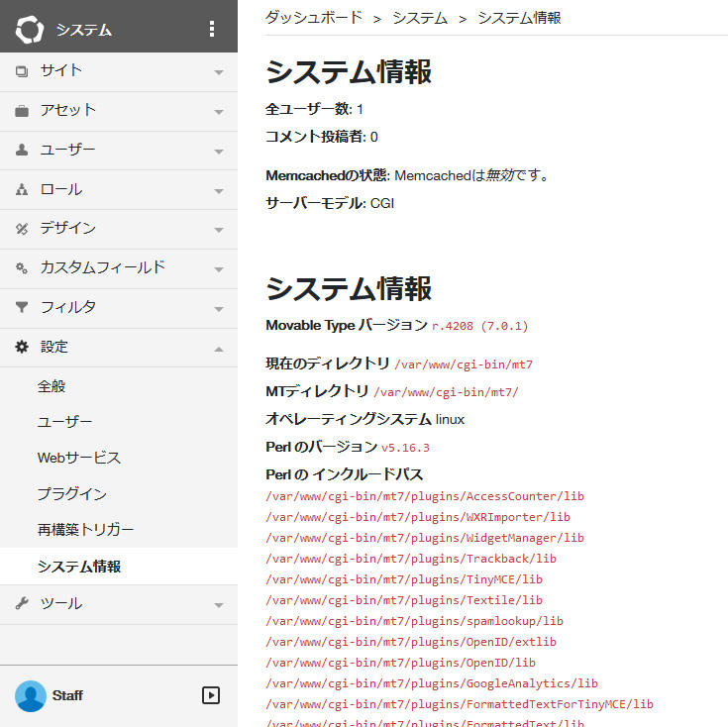Click the アセット menu label
The width and height of the screenshot is (728, 727).
click(x=67, y=110)
